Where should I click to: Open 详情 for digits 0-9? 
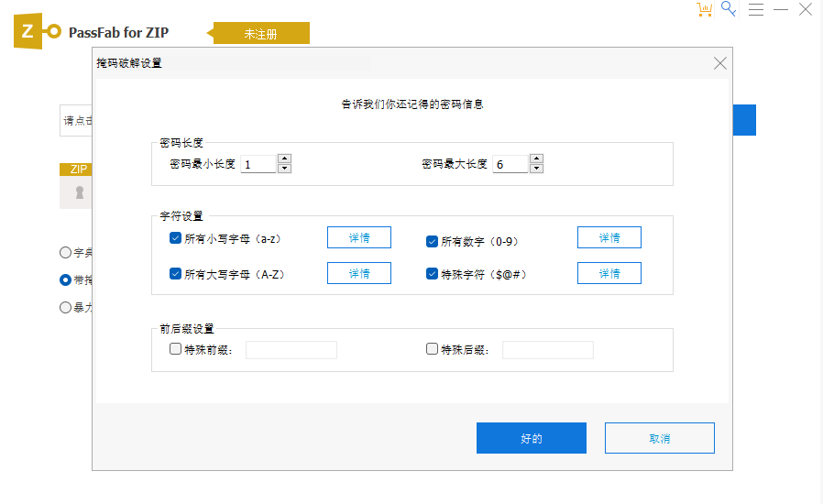(x=609, y=237)
